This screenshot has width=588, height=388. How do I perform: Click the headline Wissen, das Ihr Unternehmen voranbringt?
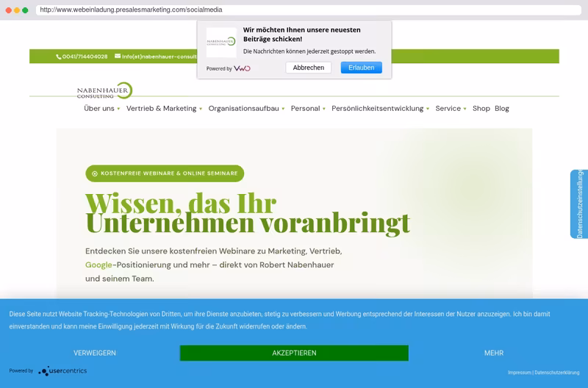coord(248,214)
